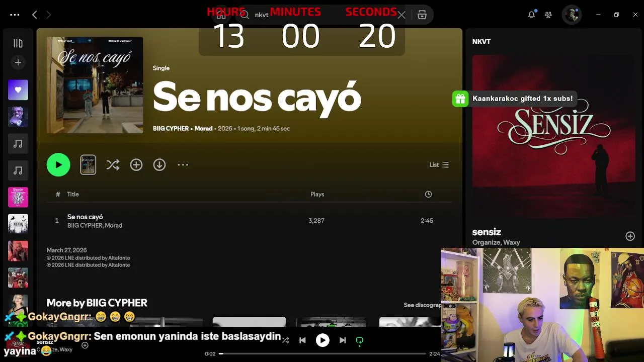Screen dimensions: 644x362
Task: Open Morad artist link in the album header
Action: [x=203, y=129]
